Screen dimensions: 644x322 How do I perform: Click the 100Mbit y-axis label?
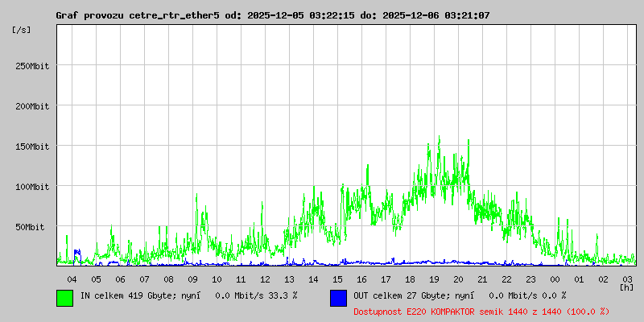click(32, 187)
